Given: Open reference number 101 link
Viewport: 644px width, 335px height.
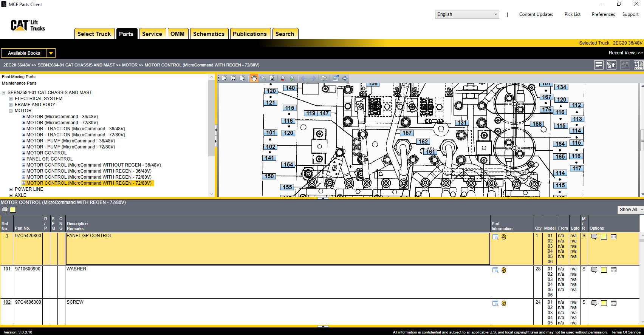Looking at the screenshot, I should click(7, 269).
